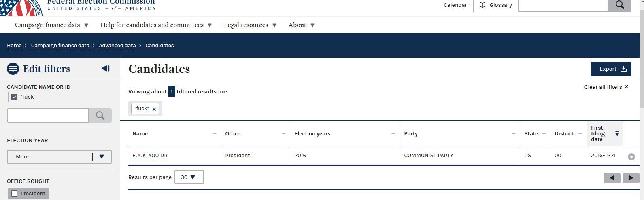644x200 pixels.
Task: Submit candidate name search magnifier button
Action: (100, 116)
